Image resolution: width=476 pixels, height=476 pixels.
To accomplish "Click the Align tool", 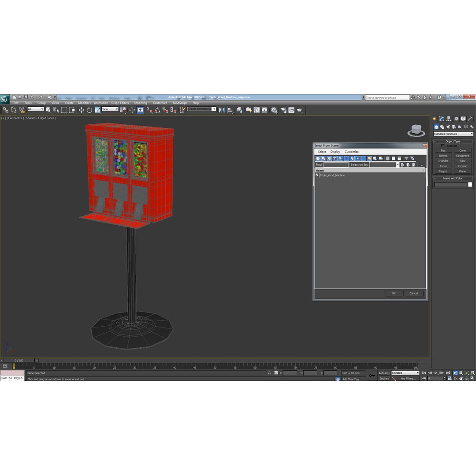I will pos(230,110).
